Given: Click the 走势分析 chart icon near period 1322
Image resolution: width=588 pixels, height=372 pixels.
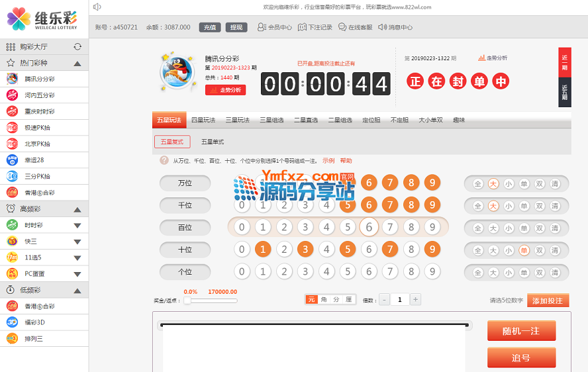Looking at the screenshot, I should [481, 58].
